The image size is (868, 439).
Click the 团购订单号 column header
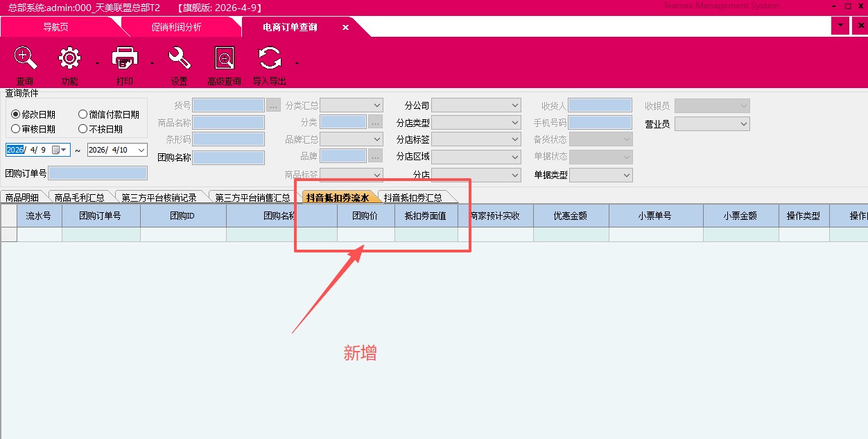tap(101, 216)
